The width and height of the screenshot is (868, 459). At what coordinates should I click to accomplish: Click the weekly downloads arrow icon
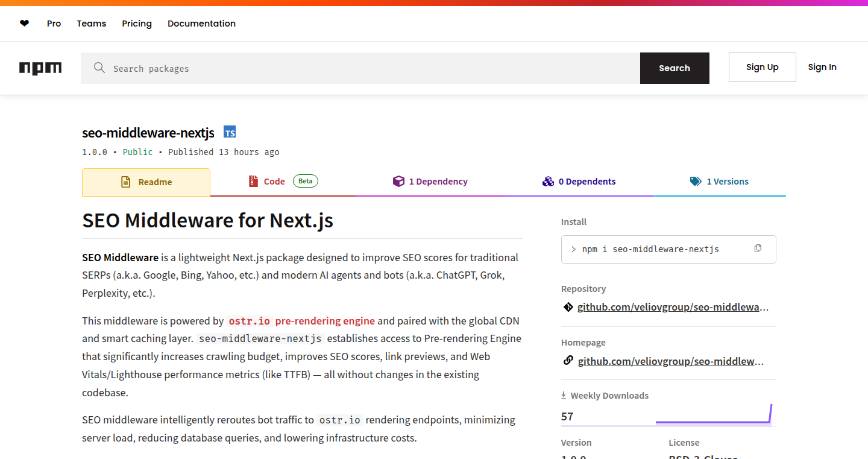click(564, 395)
